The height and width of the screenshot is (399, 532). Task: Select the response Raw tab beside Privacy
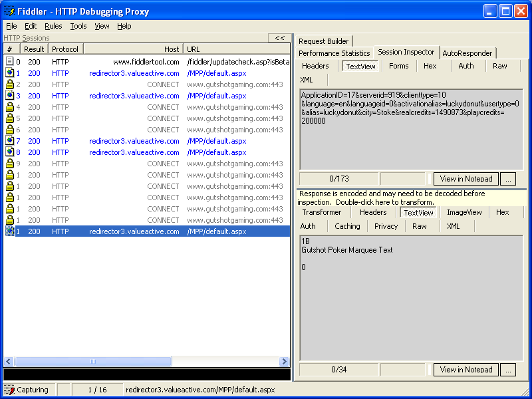tap(420, 226)
